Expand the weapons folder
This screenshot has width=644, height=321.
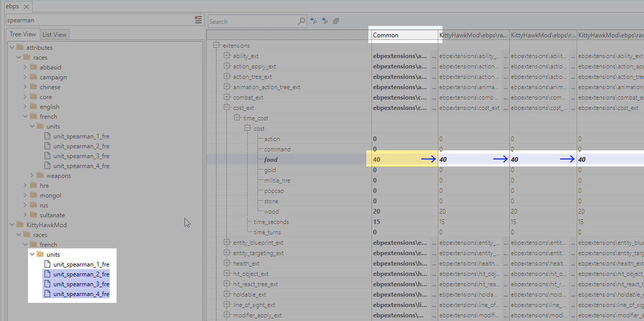[32, 176]
